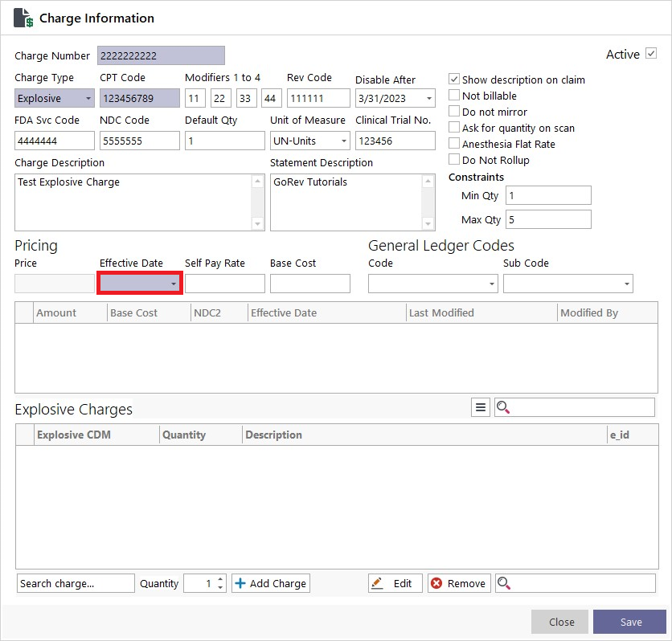Image resolution: width=672 pixels, height=641 pixels.
Task: Click the pencil icon on the Edit button
Action: (377, 583)
